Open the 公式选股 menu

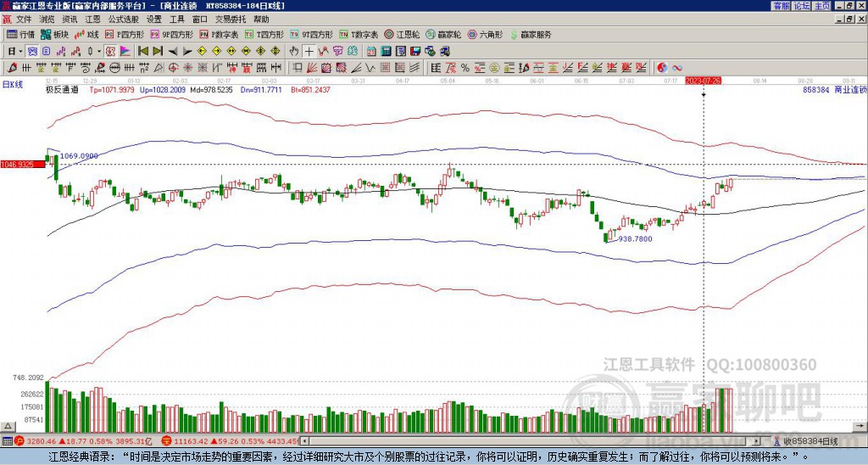click(x=123, y=20)
